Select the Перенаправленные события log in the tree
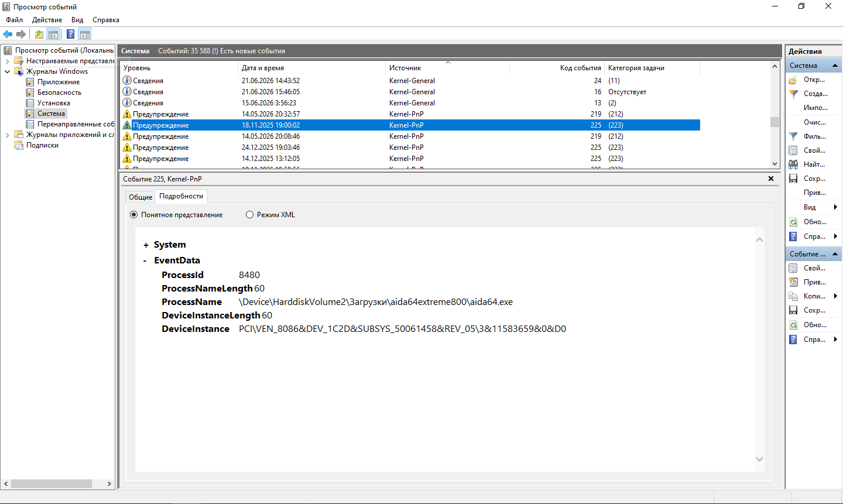 (x=76, y=124)
